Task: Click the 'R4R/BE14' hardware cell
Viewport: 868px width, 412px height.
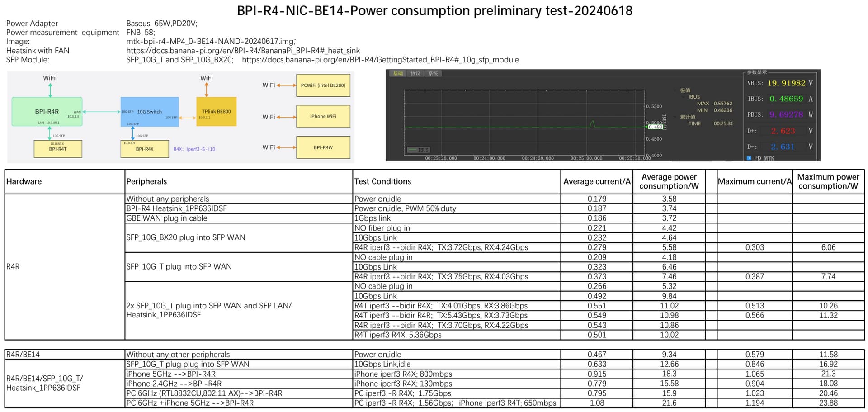Action: coord(65,355)
